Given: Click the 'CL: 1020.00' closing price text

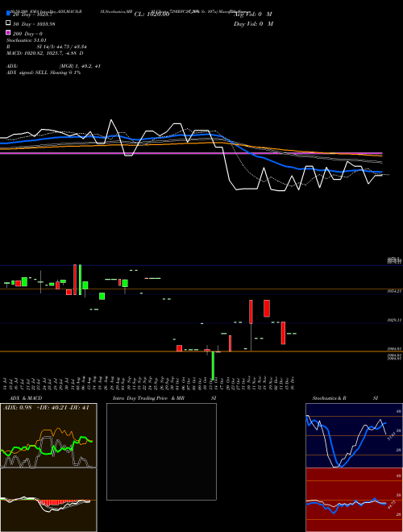Looking at the screenshot, I should (x=152, y=15).
